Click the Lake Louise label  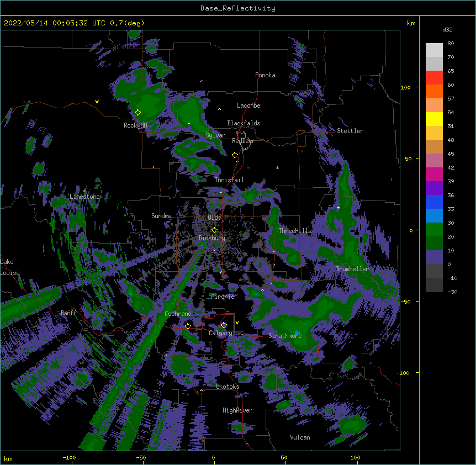point(10,267)
